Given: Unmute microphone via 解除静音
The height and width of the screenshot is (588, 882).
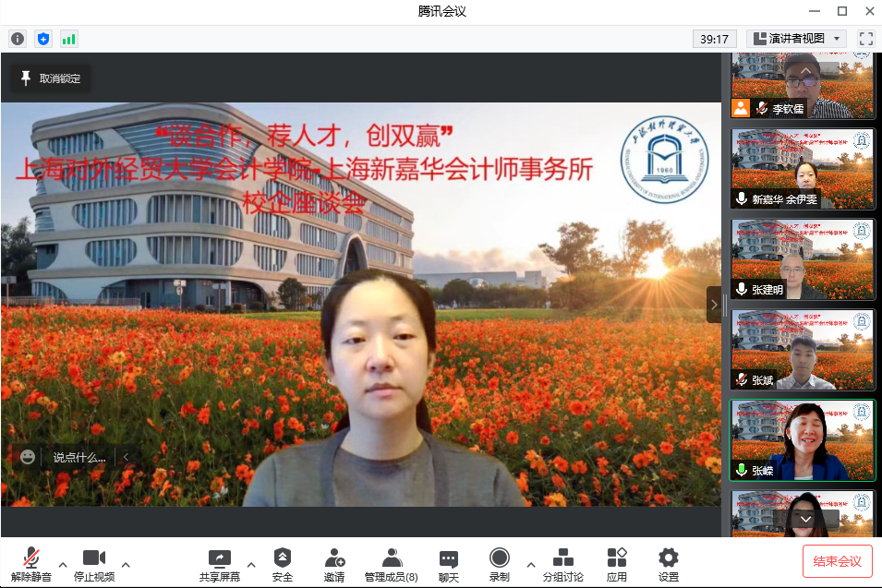Looking at the screenshot, I should coord(30,564).
